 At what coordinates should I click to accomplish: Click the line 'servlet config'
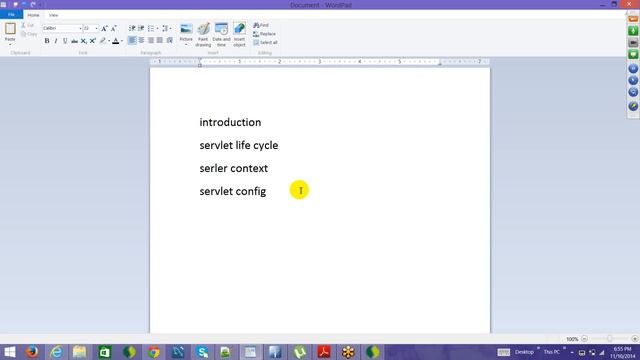pyautogui.click(x=233, y=191)
